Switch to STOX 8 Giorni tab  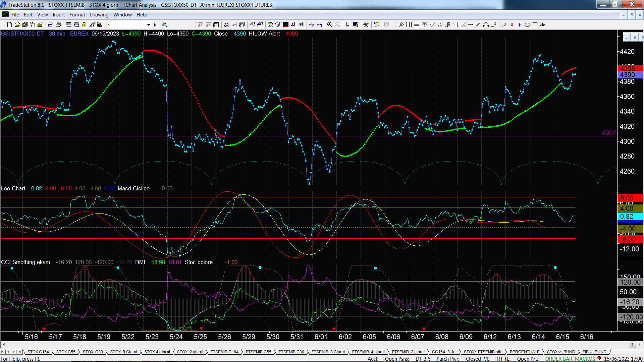click(124, 352)
